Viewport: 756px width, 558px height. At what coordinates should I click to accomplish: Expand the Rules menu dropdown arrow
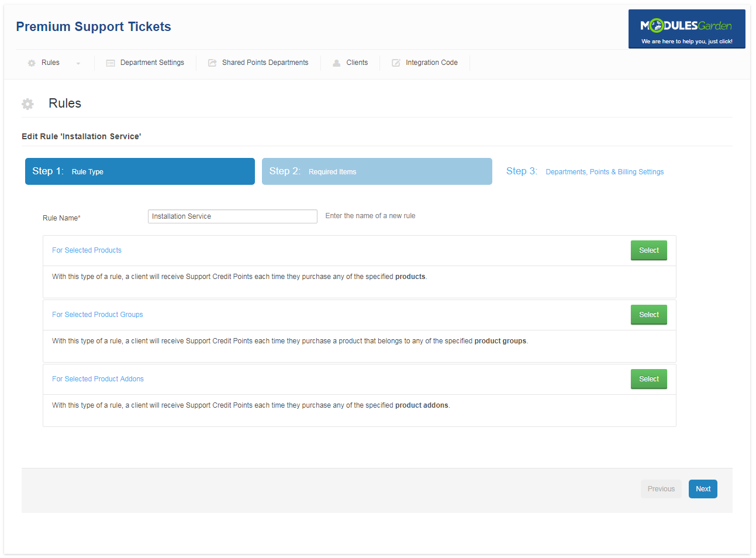(78, 63)
